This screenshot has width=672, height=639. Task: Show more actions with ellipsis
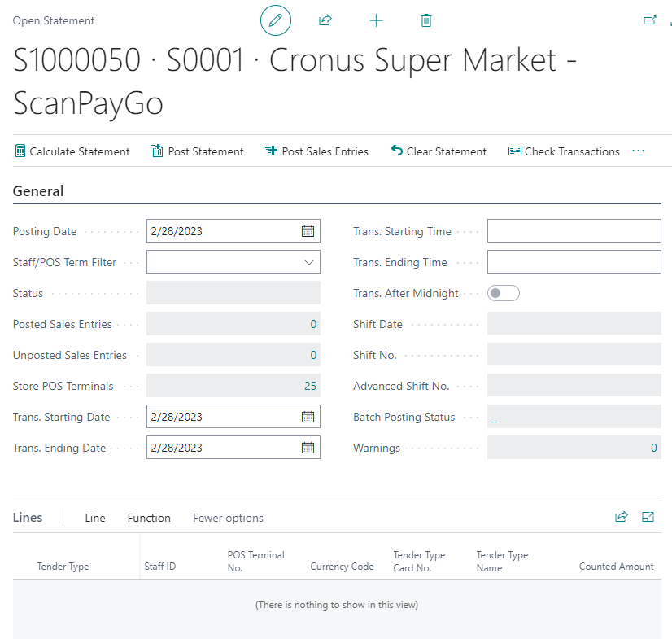click(638, 151)
